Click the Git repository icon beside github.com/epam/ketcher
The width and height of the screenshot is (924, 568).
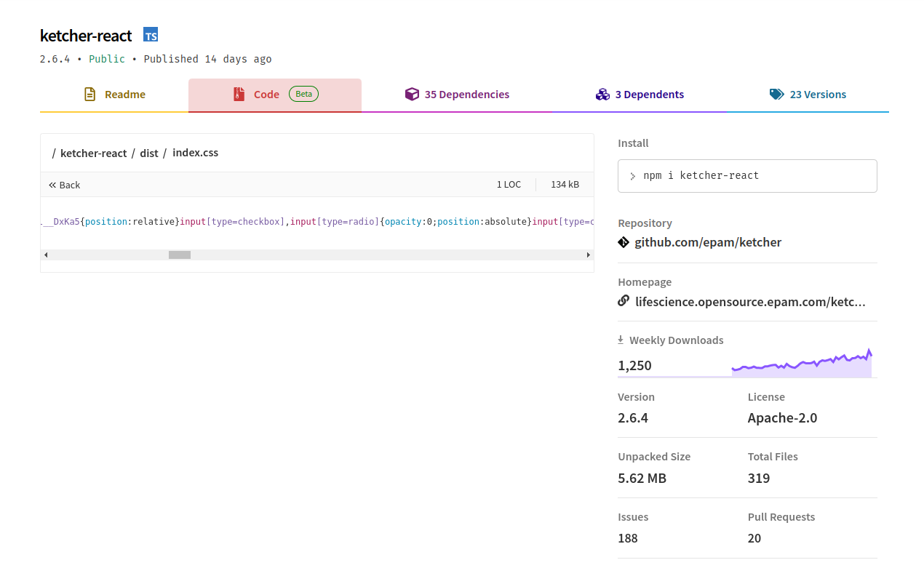tap(624, 241)
